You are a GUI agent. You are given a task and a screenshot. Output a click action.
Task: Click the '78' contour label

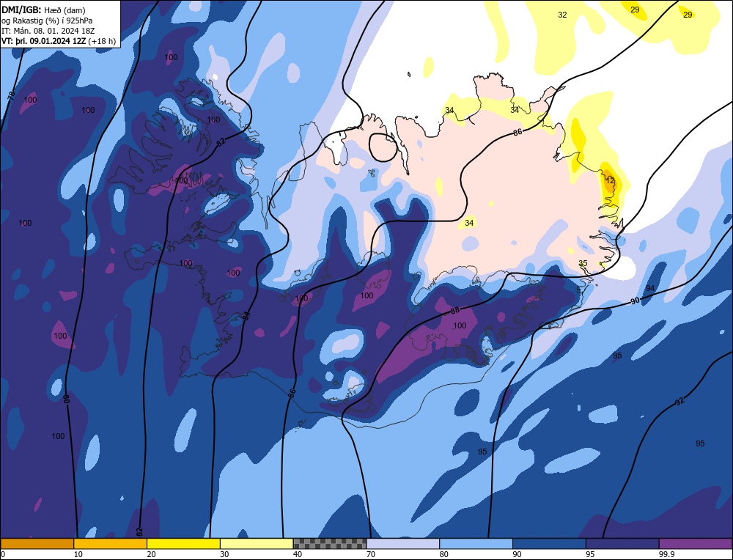12,95
